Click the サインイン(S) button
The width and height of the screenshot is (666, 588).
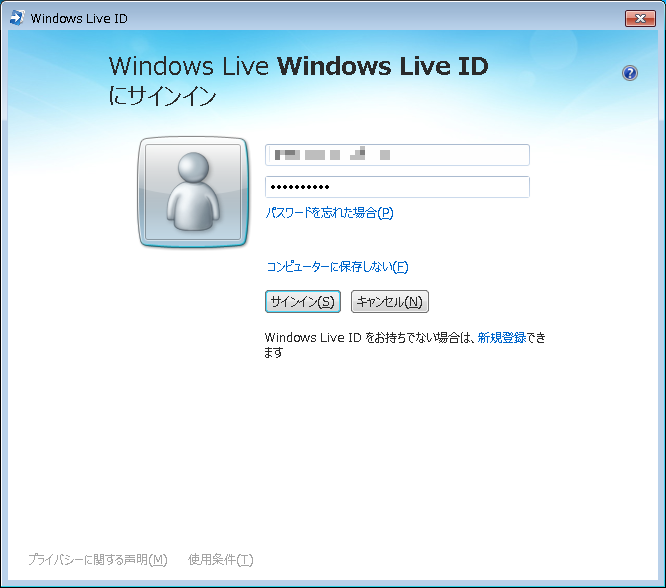[x=303, y=302]
